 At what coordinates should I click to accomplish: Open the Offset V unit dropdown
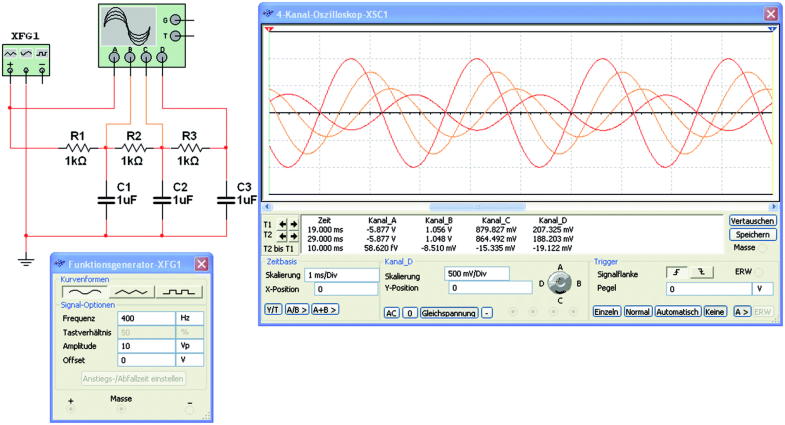[x=190, y=360]
